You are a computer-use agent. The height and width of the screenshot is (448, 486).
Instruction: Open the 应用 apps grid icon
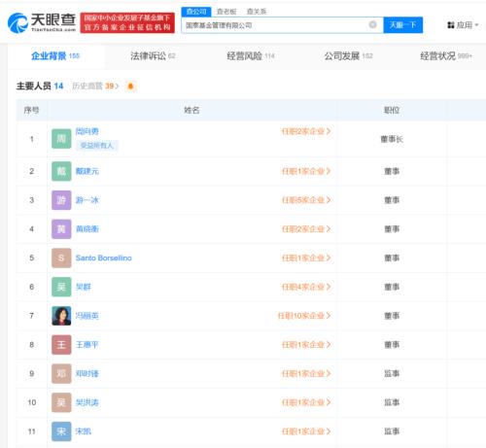coord(451,25)
